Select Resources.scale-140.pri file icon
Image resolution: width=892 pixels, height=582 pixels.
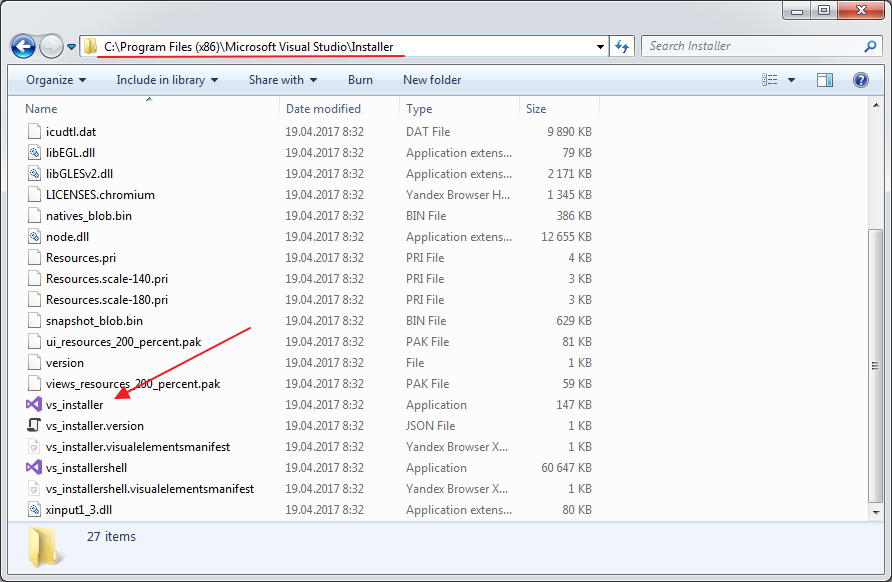pyautogui.click(x=34, y=279)
